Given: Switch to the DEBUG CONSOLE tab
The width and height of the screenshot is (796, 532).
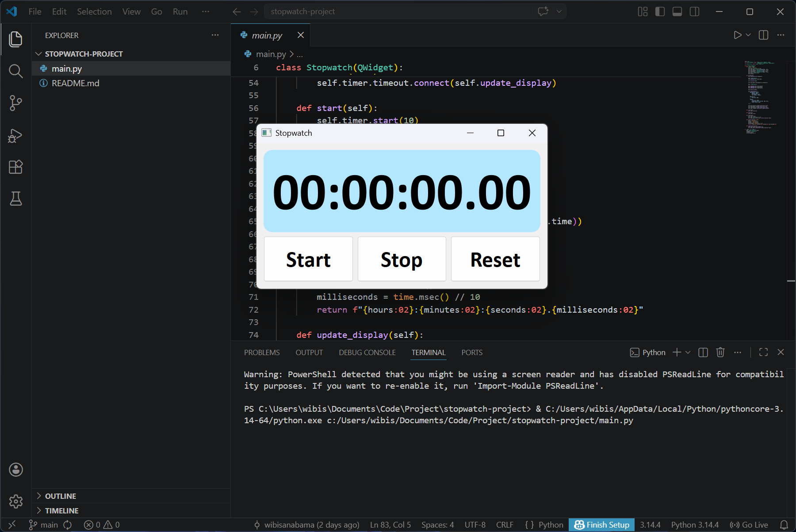Looking at the screenshot, I should pyautogui.click(x=367, y=352).
